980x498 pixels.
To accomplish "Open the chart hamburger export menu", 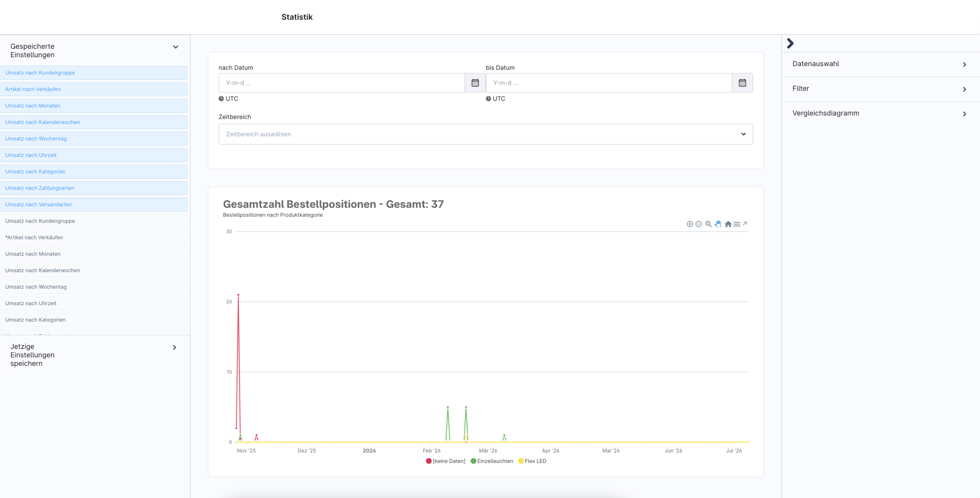I will point(737,224).
